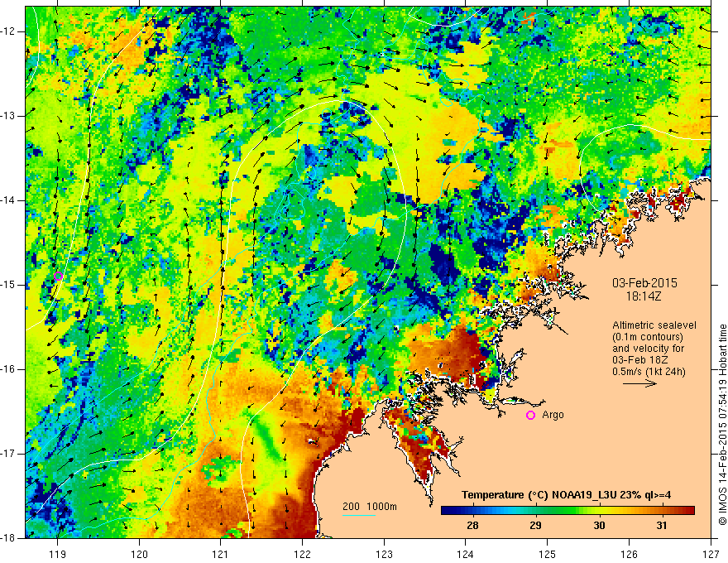The width and height of the screenshot is (728, 563).
Task: Click the '29' color bar label
Action: [535, 526]
